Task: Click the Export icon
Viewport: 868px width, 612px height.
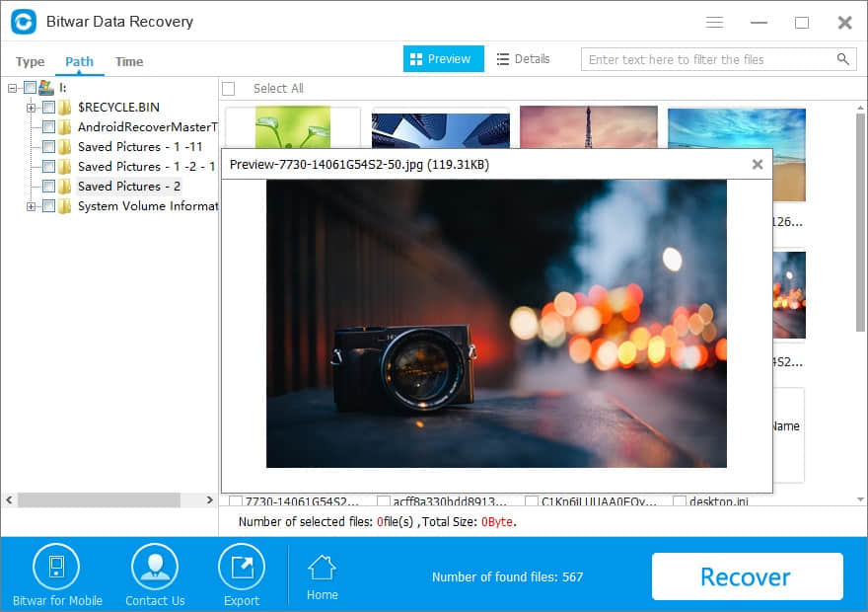Action: [242, 568]
